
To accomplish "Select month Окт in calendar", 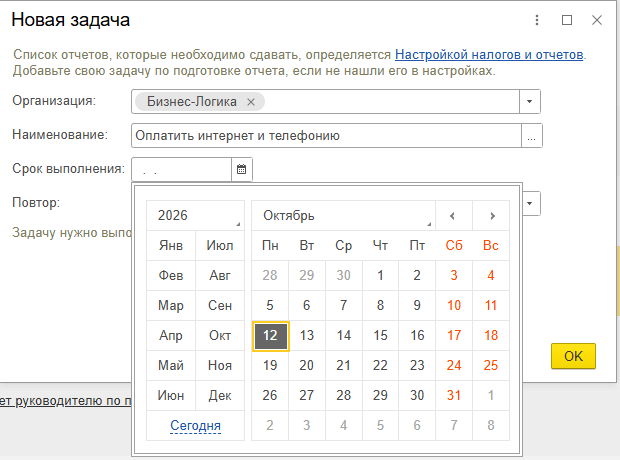I will 220,335.
